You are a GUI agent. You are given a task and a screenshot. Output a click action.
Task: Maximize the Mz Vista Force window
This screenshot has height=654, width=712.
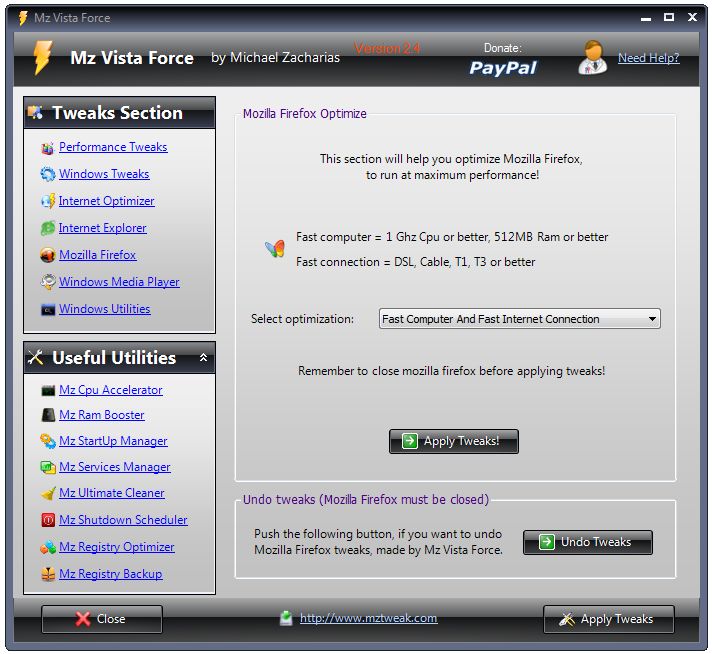click(668, 17)
